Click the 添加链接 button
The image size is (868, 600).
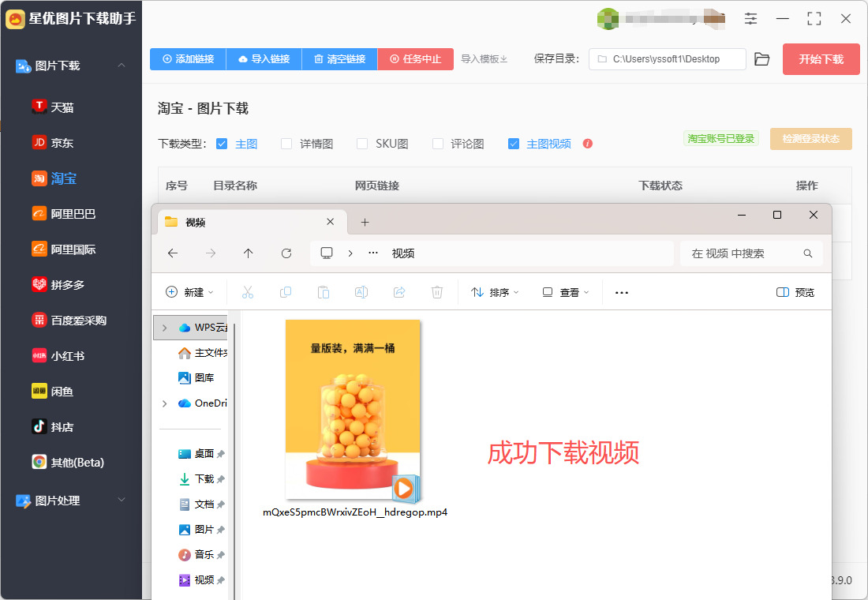coord(188,58)
